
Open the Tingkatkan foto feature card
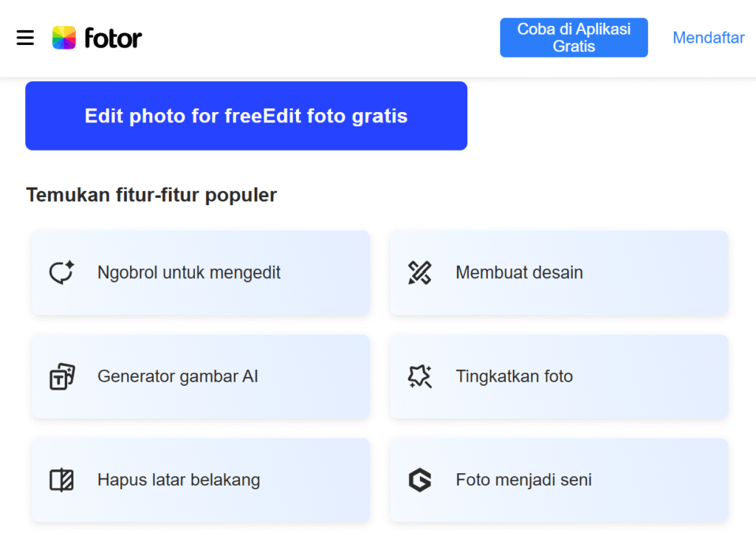tap(557, 376)
